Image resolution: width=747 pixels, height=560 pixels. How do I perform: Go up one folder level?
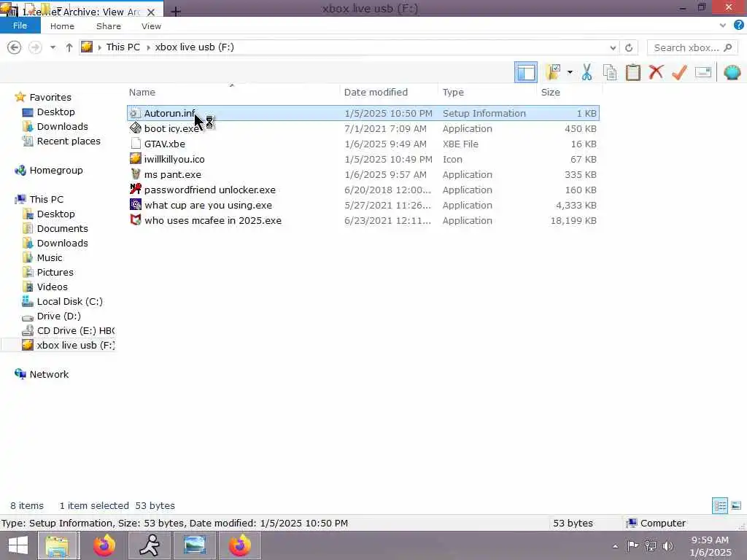click(69, 47)
